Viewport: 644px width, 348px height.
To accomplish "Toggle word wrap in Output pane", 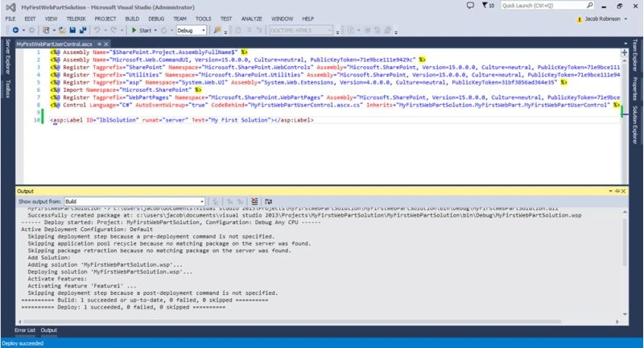I will (x=268, y=201).
